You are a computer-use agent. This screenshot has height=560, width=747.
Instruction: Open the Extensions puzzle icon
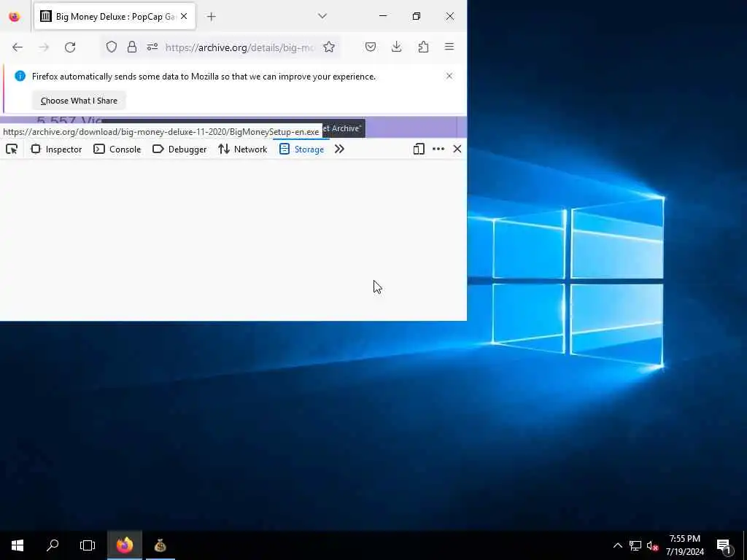423,47
